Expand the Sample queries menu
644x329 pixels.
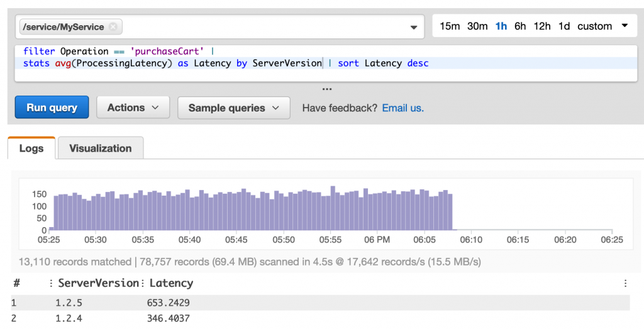(x=233, y=108)
